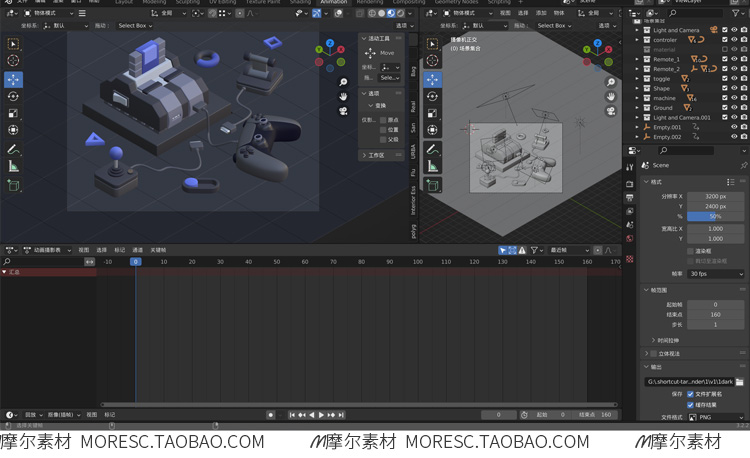Image resolution: width=750 pixels, height=458 pixels.
Task: Click the play animation button
Action: (x=321, y=415)
